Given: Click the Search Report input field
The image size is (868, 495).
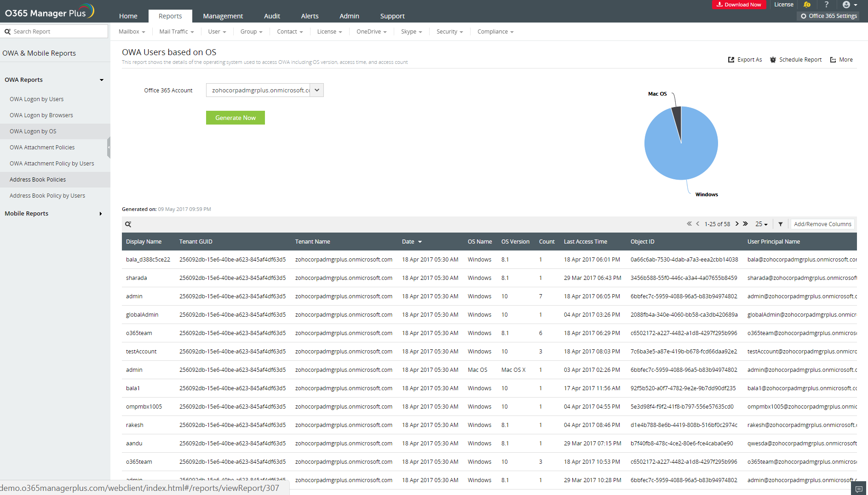Looking at the screenshot, I should pyautogui.click(x=57, y=32).
